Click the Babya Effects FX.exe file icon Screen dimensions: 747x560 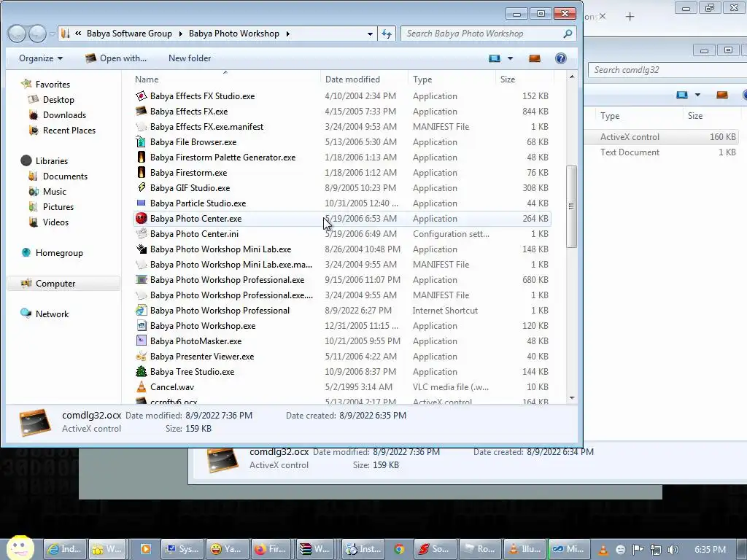(x=141, y=112)
